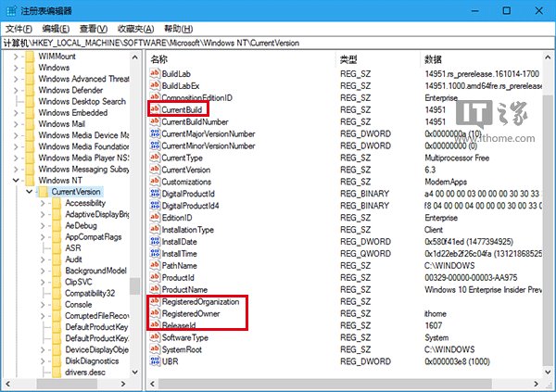
Task: Click the string icon beside RegisteredOwner
Action: pyautogui.click(x=155, y=313)
